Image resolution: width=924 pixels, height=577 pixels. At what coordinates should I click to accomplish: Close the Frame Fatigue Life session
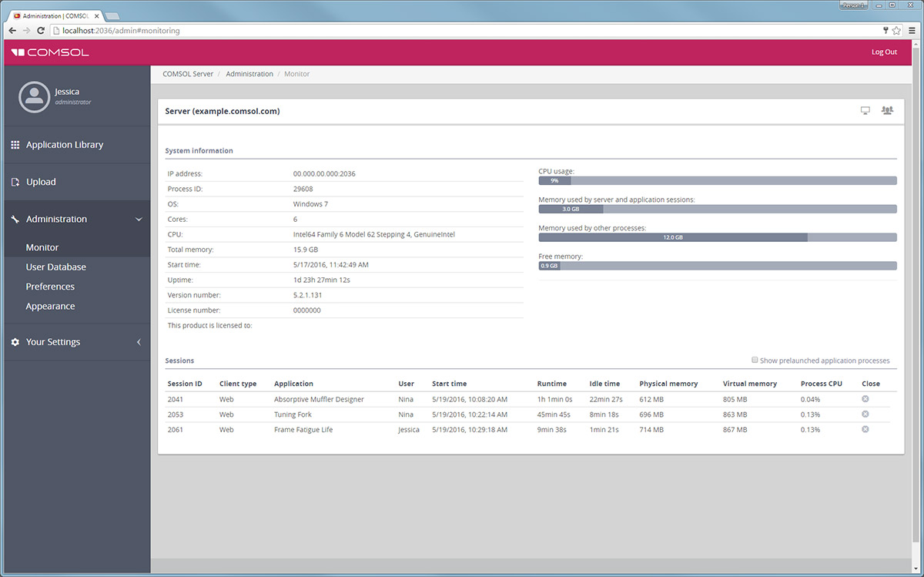click(865, 429)
